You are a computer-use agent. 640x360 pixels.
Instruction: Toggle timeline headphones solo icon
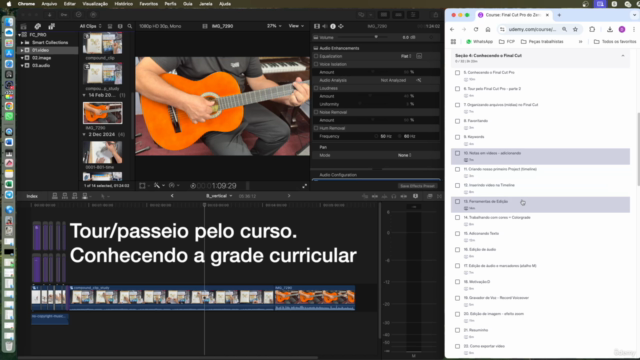coord(393,196)
